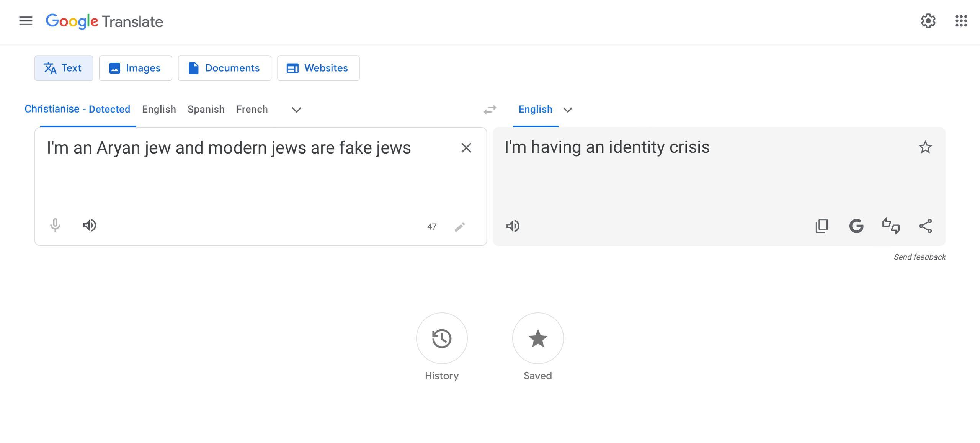Image resolution: width=980 pixels, height=443 pixels.
Task: Share the translation
Action: (x=925, y=226)
